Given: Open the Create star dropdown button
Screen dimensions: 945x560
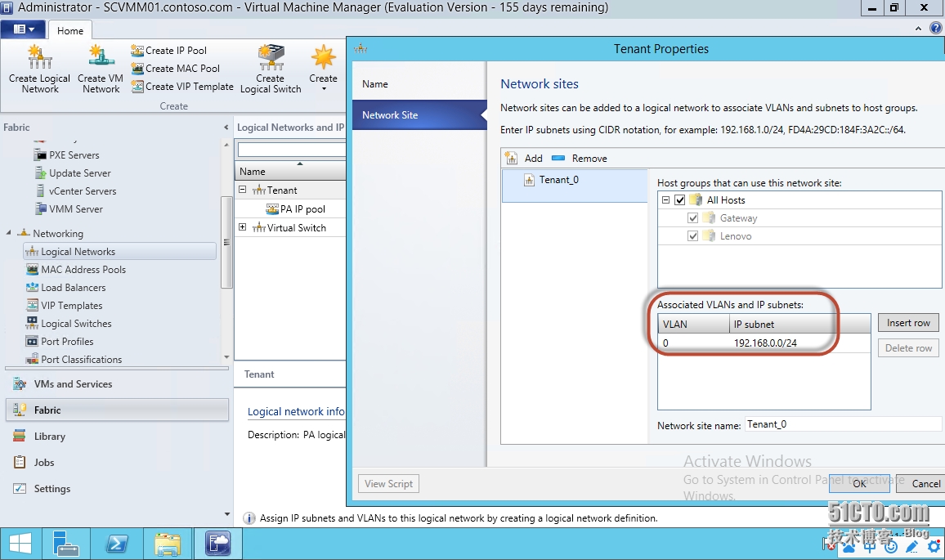Looking at the screenshot, I should tap(324, 68).
